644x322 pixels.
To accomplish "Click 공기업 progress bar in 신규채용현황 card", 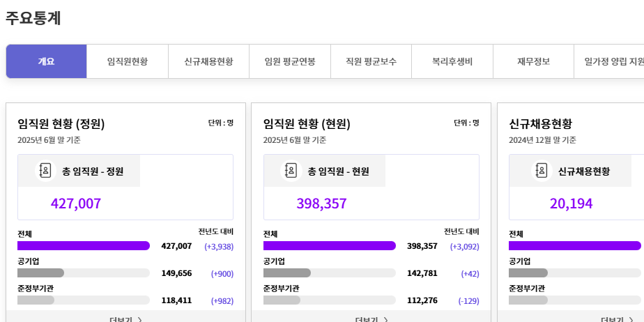I will pos(575,273).
